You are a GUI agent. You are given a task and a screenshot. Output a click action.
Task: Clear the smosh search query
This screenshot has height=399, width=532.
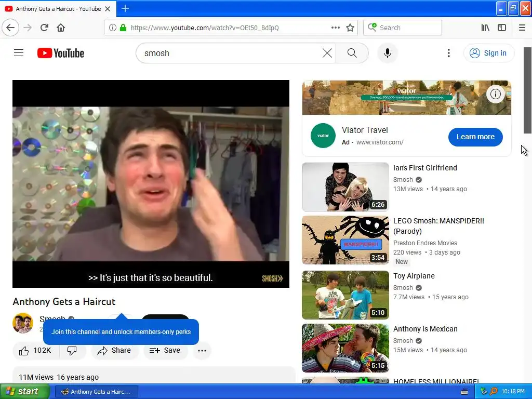point(327,53)
